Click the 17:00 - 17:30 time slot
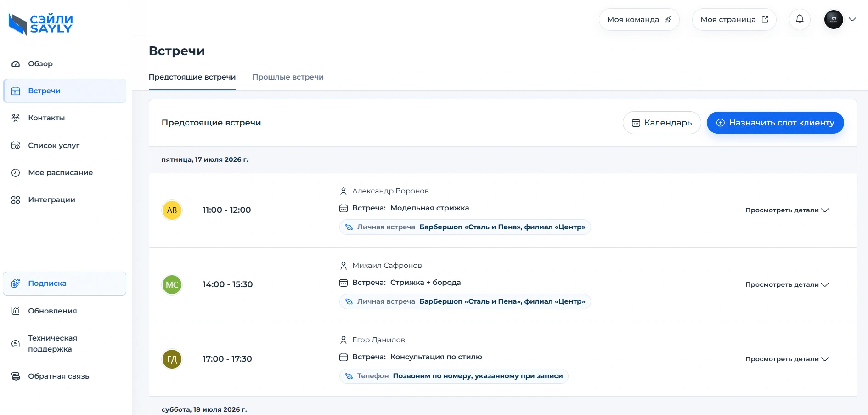The image size is (868, 415). [227, 359]
